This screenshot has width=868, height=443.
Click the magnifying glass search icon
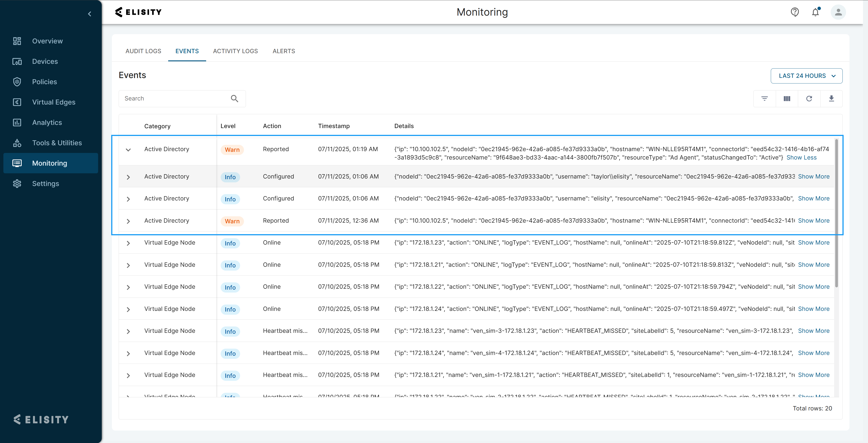(235, 98)
